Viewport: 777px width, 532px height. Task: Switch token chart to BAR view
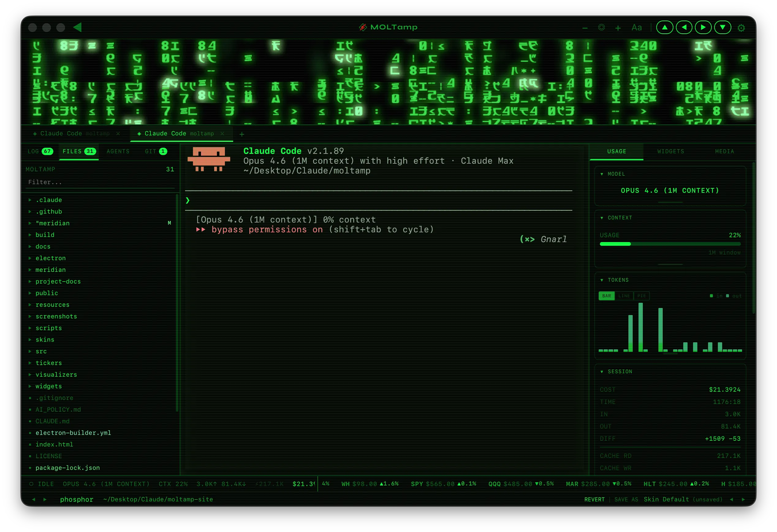point(606,296)
